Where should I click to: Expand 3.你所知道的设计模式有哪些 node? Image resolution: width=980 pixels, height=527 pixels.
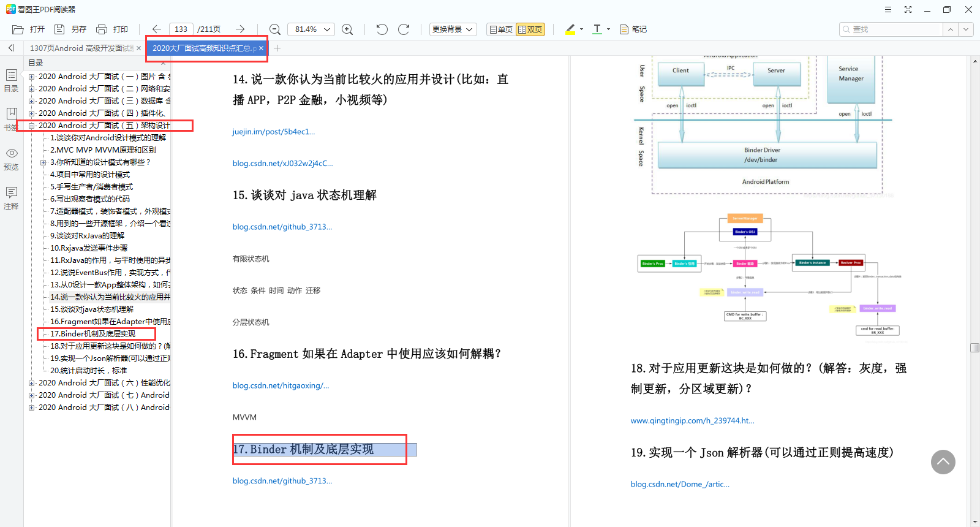point(43,162)
